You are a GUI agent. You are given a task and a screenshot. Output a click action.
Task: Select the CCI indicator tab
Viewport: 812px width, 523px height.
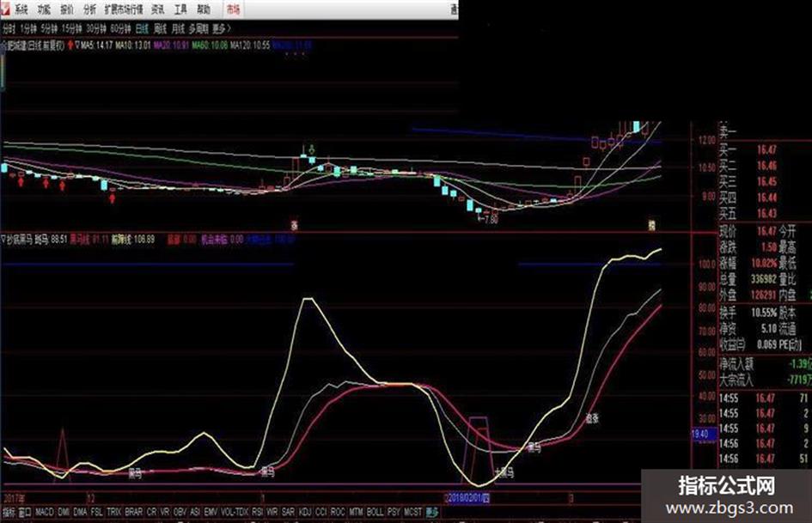[x=321, y=512]
